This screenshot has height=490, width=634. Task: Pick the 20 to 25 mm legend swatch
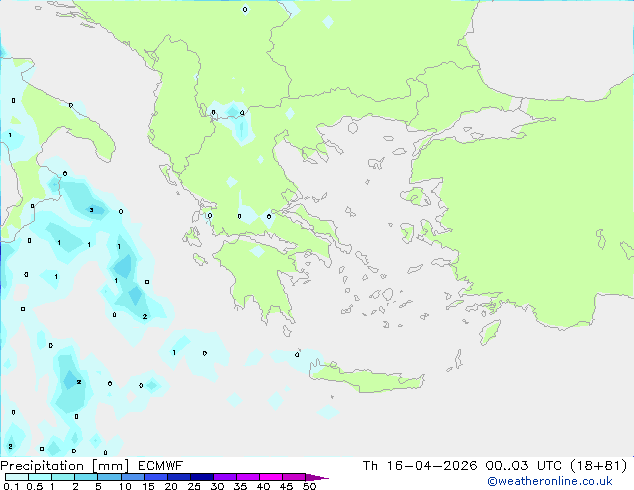pos(178,477)
